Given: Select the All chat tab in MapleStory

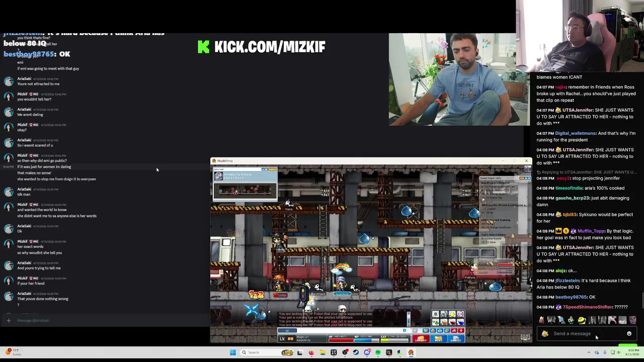Looking at the screenshot, I should pos(287,330).
